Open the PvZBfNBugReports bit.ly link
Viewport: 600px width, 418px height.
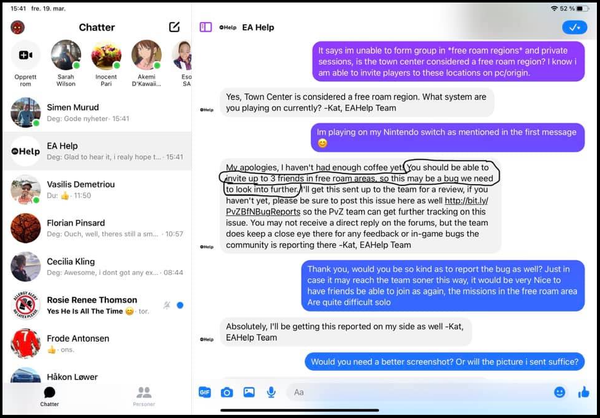tap(357, 206)
